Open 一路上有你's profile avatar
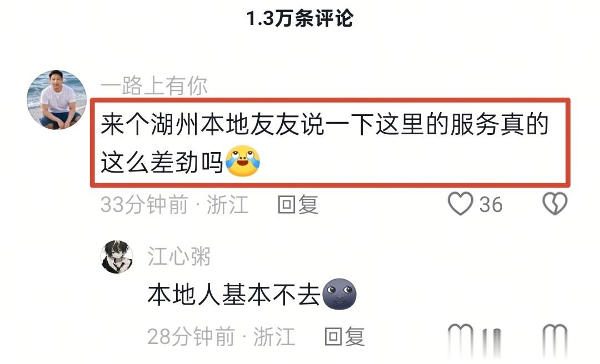The width and height of the screenshot is (600, 364). pos(57,99)
